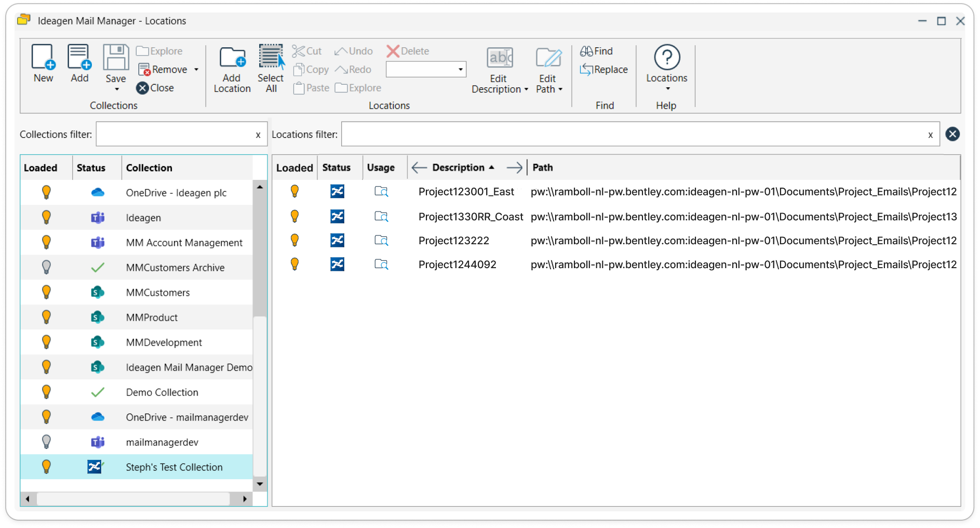Click the Replace icon
The image size is (980, 528).
586,70
